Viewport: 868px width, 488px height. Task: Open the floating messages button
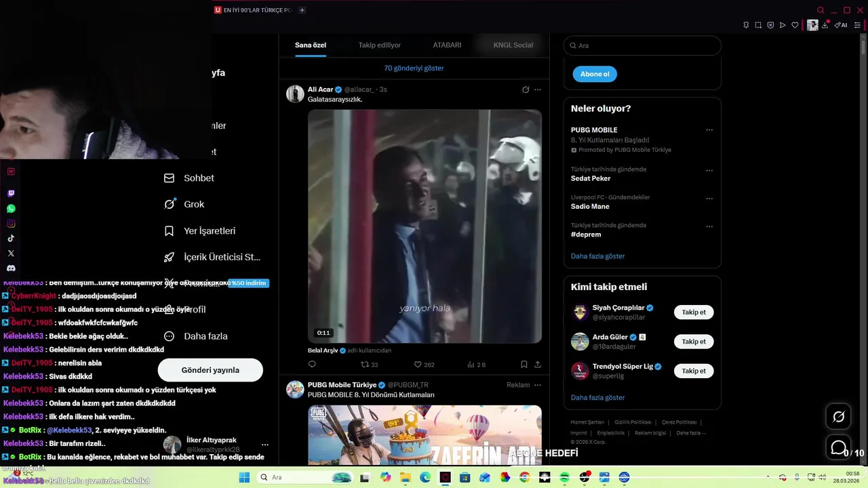point(839,448)
